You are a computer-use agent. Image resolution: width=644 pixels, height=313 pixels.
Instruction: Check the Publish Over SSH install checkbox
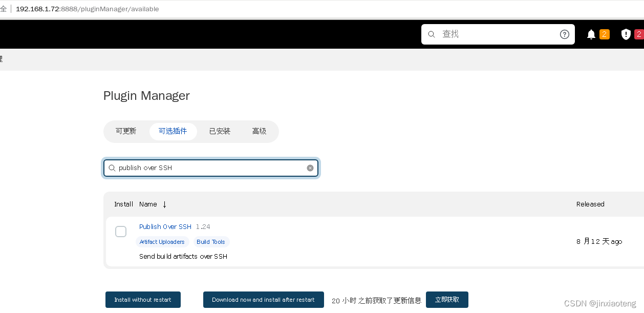click(121, 232)
